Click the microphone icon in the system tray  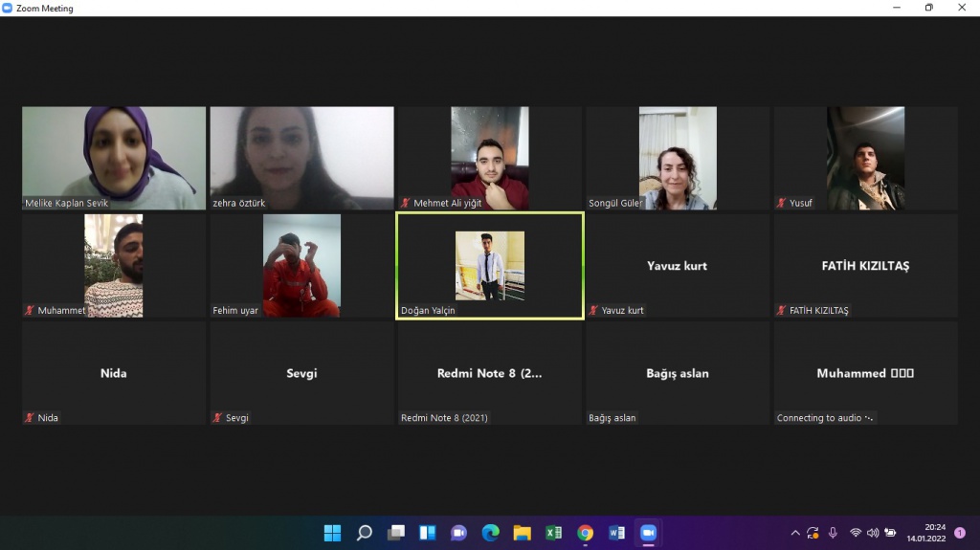(834, 533)
